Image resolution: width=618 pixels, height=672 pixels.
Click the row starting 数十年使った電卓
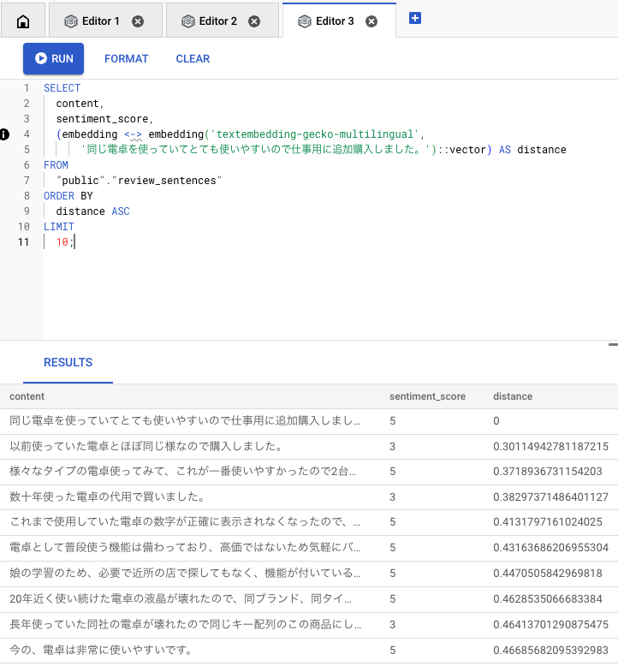[x=309, y=497]
